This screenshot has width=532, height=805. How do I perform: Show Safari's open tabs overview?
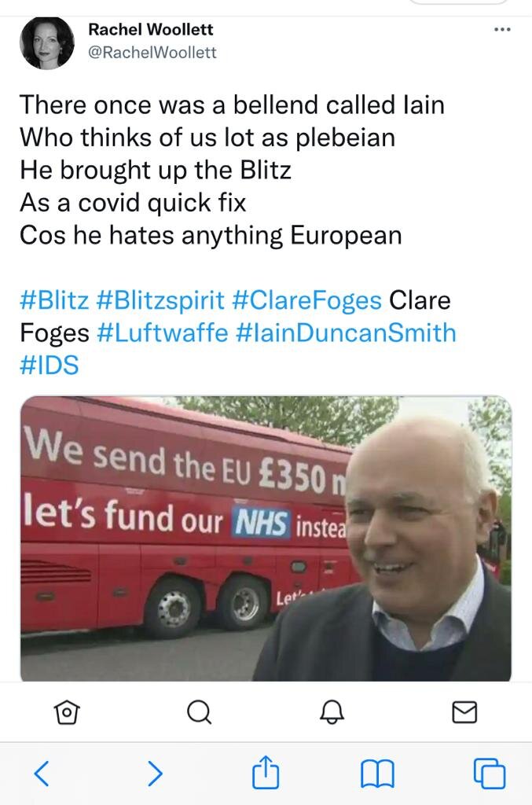tap(490, 774)
